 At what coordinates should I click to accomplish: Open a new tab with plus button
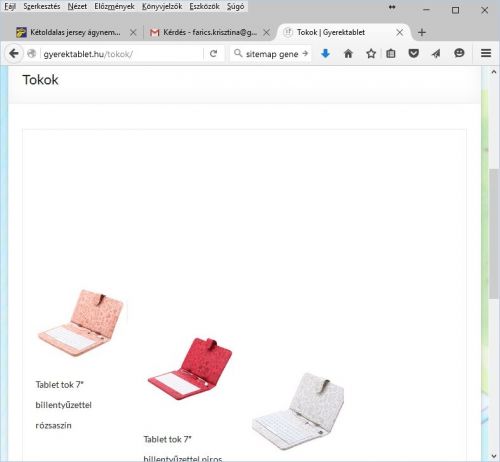422,32
